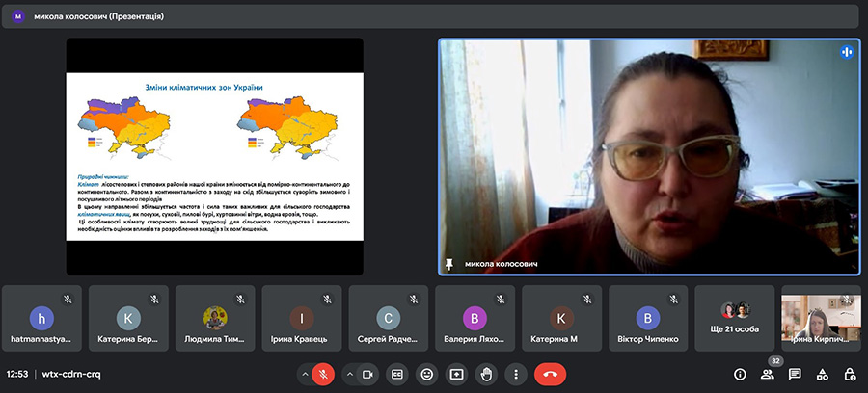Turn on the camera button

click(x=367, y=374)
